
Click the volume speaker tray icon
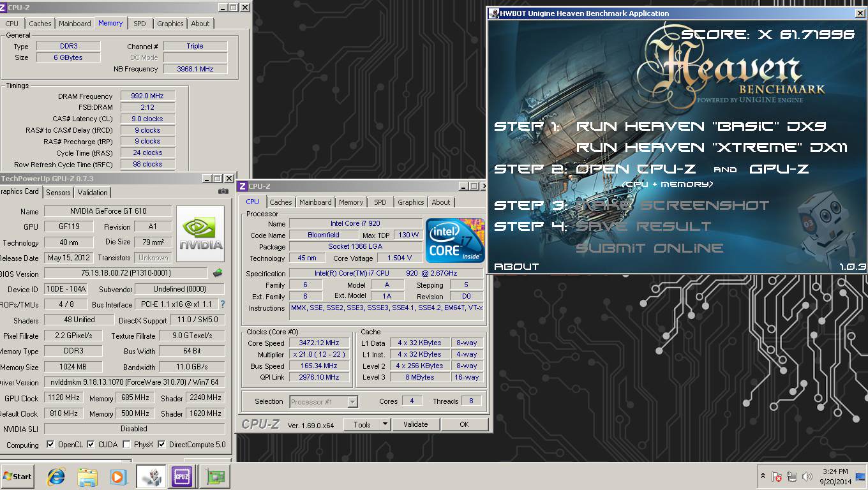click(x=807, y=477)
